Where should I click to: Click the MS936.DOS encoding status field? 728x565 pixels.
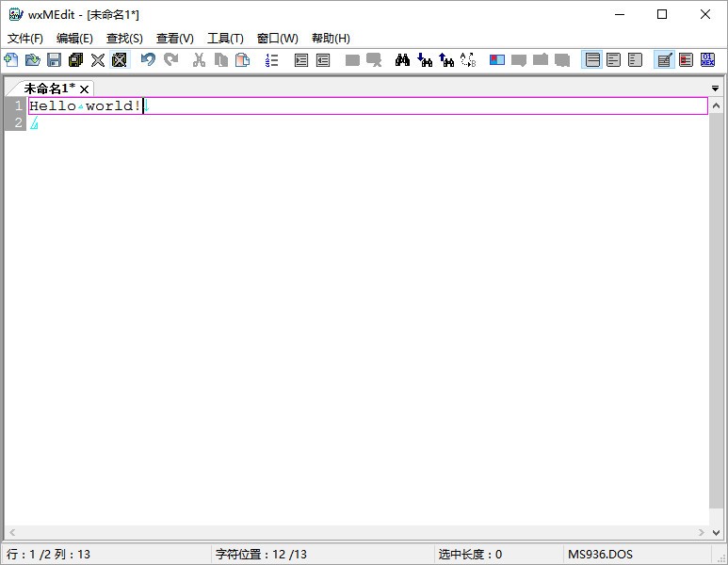pyautogui.click(x=599, y=554)
